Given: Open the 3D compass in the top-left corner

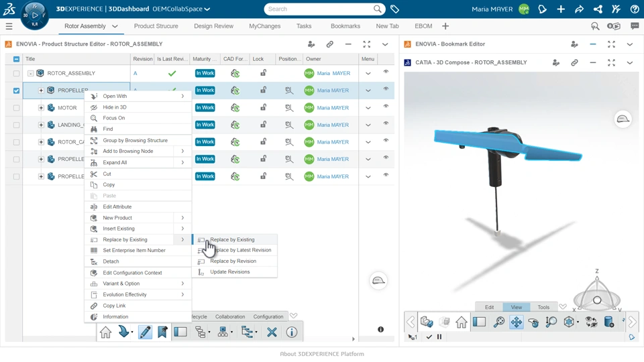Looking at the screenshot, I should tap(34, 15).
